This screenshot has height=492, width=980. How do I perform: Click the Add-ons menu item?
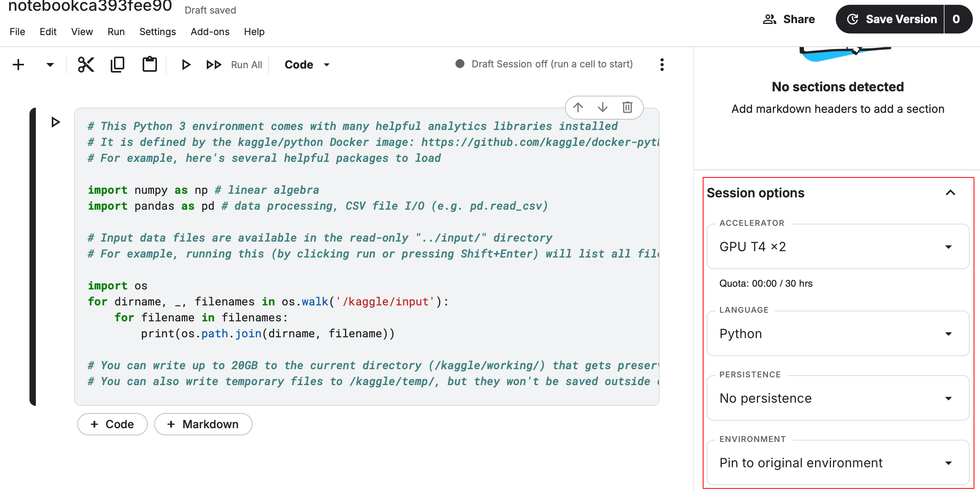[210, 31]
